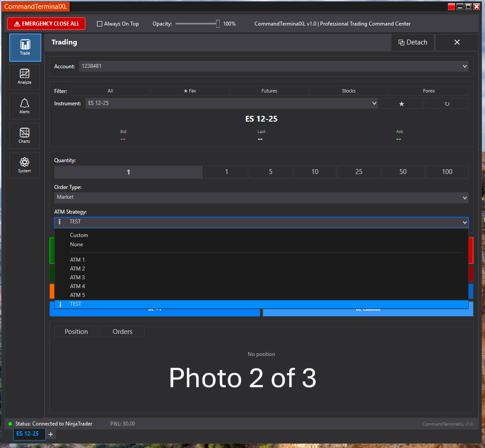The width and height of the screenshot is (485, 448).
Task: Click the star favorite instrument button
Action: [401, 104]
